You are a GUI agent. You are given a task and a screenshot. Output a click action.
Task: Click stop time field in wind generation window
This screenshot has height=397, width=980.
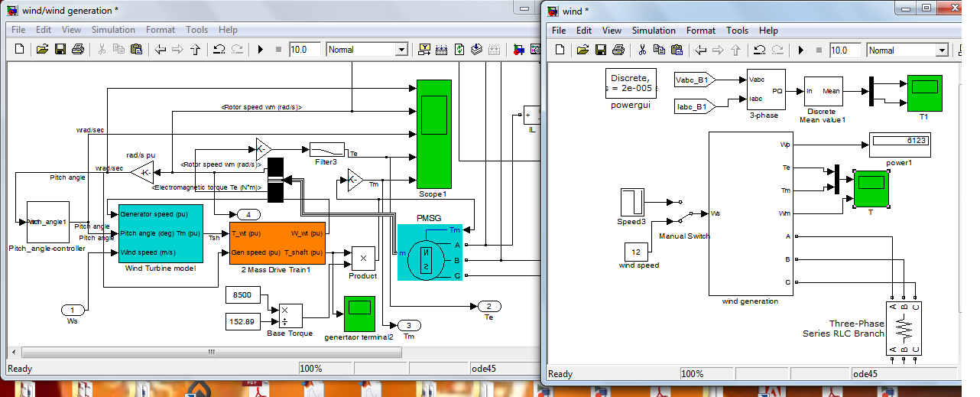(304, 50)
